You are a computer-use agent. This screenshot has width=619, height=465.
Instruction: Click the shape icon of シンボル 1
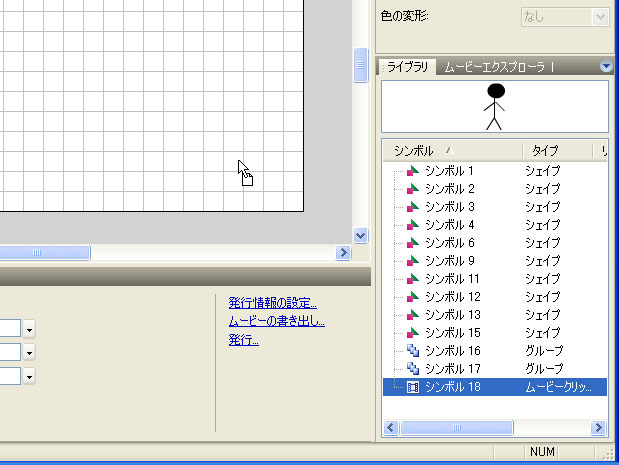coord(413,171)
